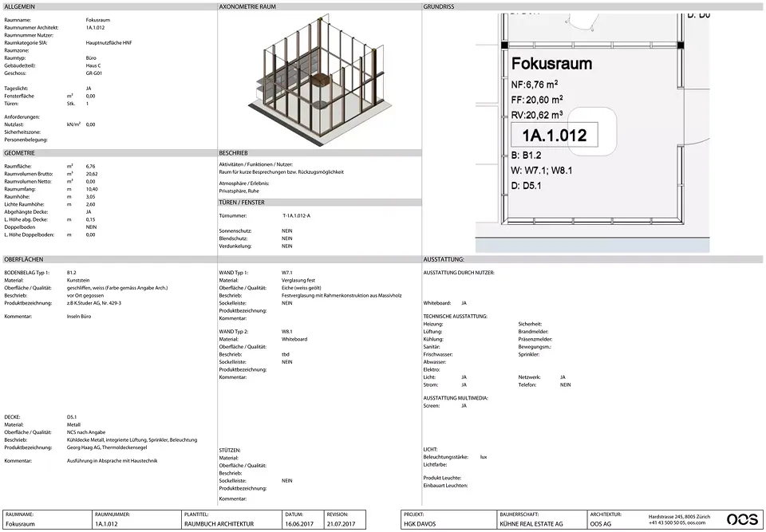Click the text 'NCS nach Angabe'
This screenshot has width=766, height=532.
coord(86,432)
